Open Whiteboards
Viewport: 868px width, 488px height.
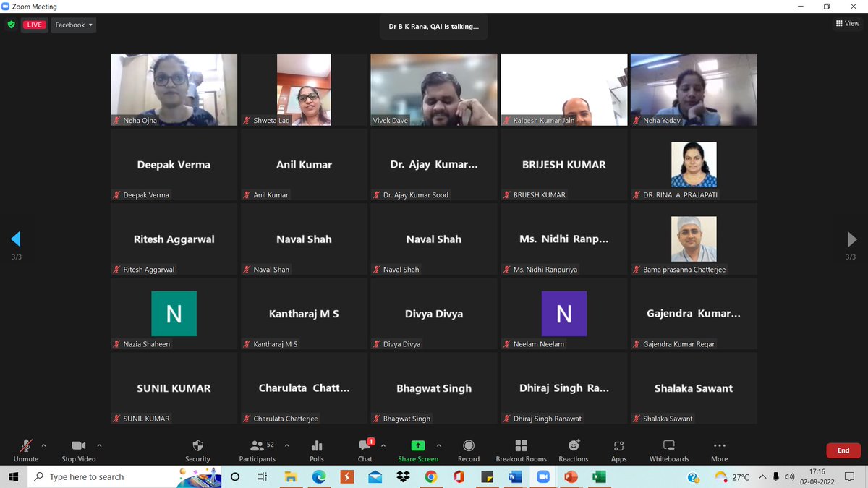pyautogui.click(x=669, y=450)
